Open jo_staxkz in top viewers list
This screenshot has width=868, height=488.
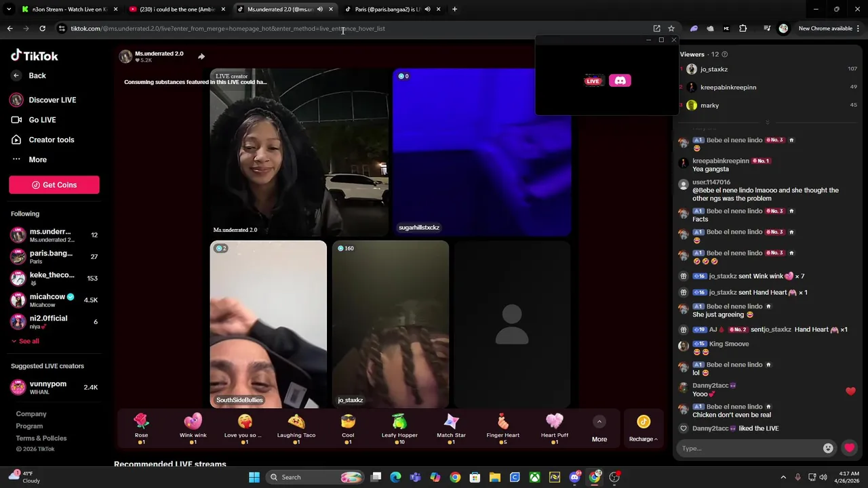click(x=768, y=69)
